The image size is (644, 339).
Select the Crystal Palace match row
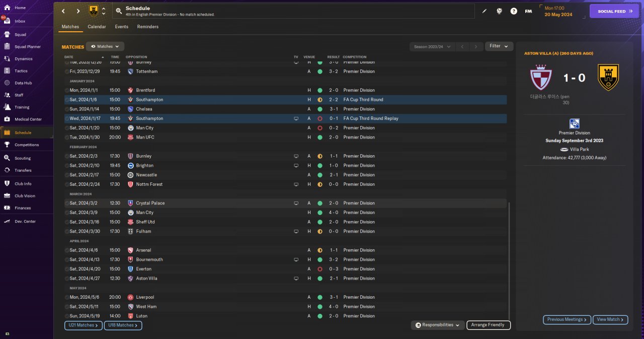285,203
